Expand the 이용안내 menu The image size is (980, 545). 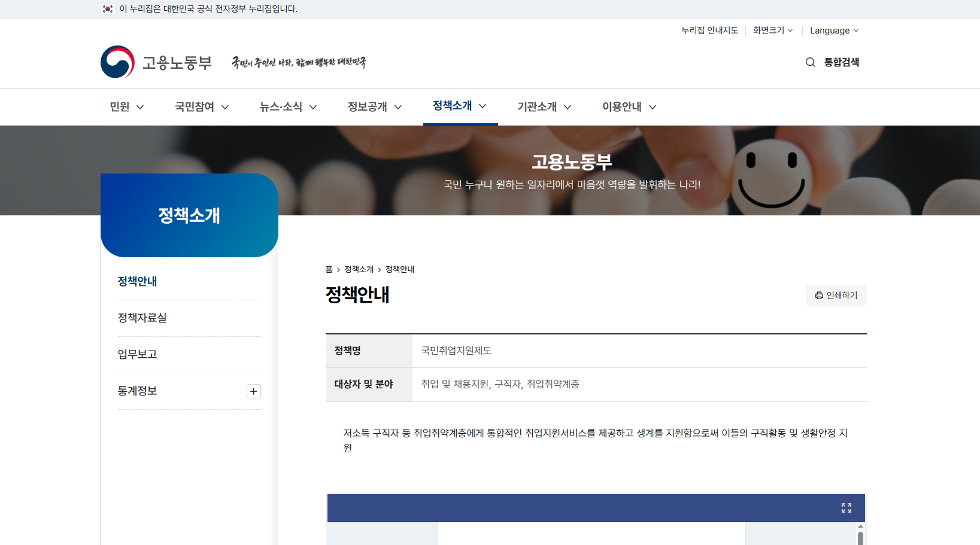(629, 107)
